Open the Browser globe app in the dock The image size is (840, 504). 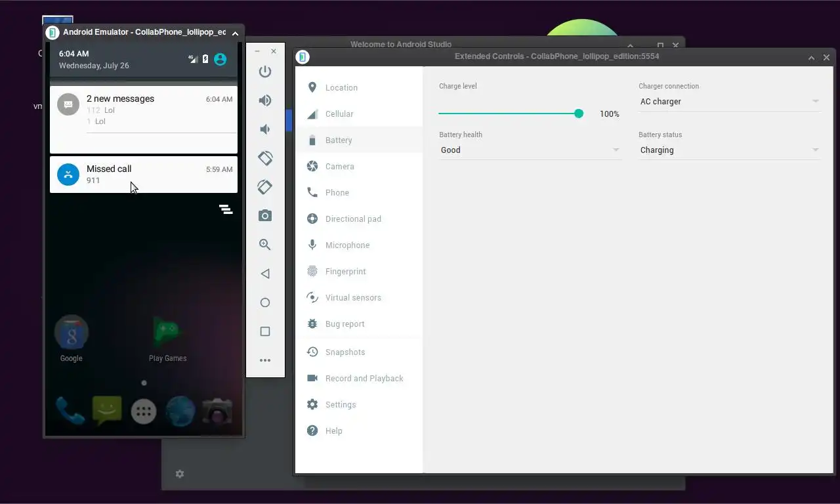pos(180,411)
